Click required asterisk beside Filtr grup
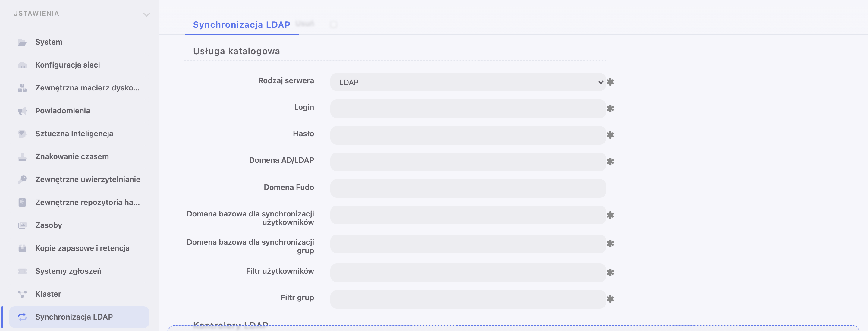 click(610, 299)
